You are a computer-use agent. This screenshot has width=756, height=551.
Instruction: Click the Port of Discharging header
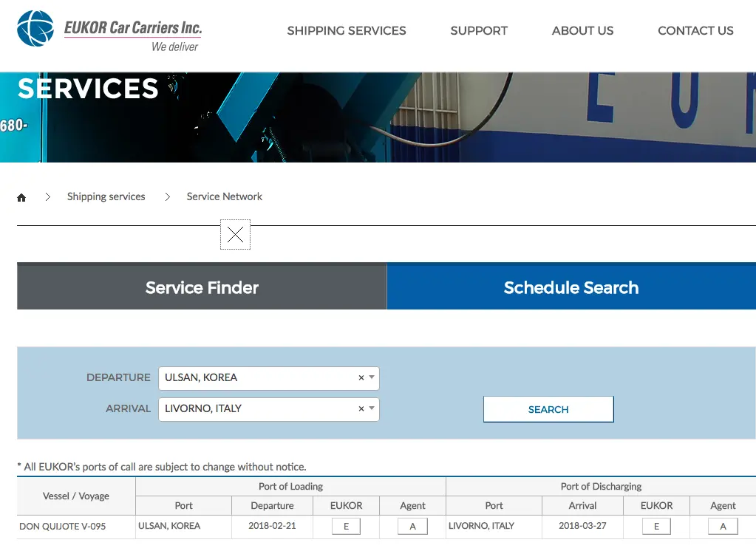coord(601,487)
